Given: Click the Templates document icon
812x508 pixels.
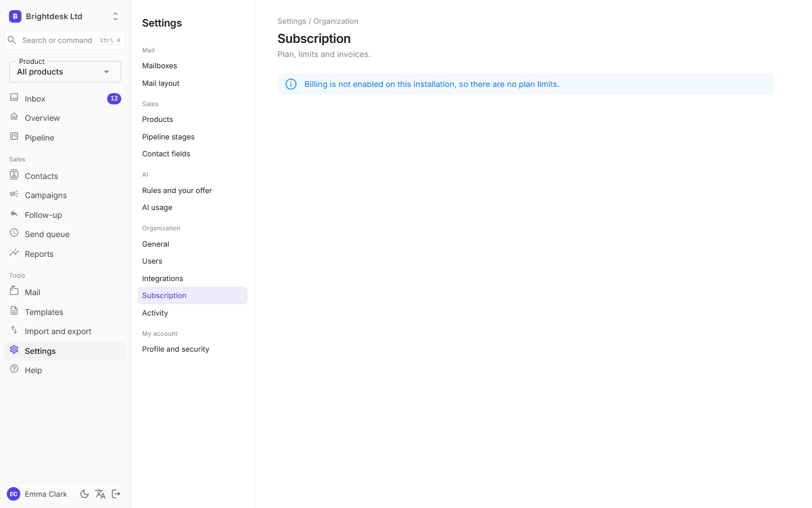Looking at the screenshot, I should click(14, 311).
